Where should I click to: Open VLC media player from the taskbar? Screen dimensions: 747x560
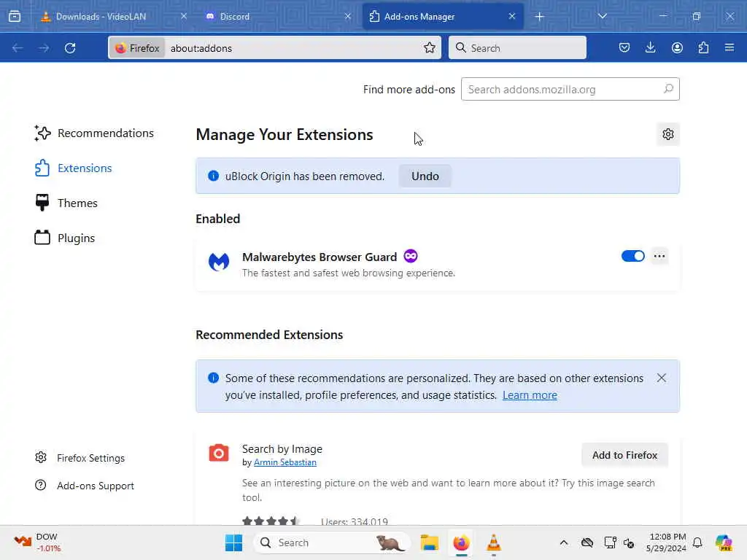point(493,542)
